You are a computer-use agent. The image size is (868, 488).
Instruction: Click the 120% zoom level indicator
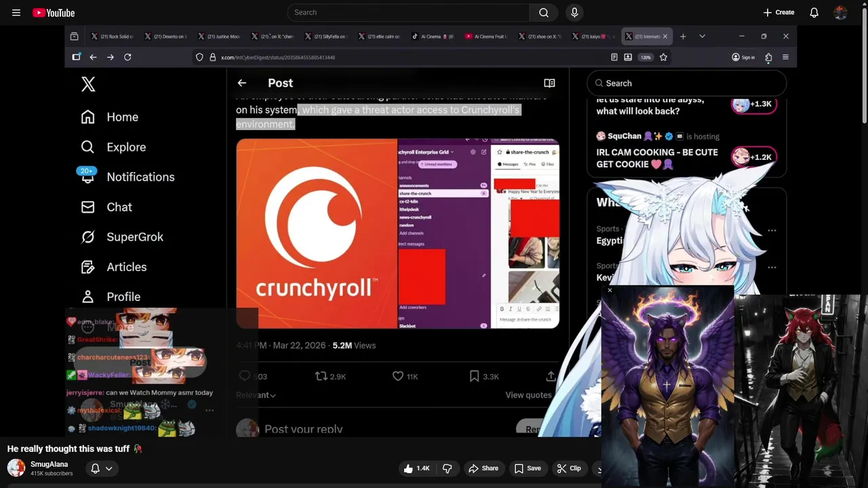646,58
